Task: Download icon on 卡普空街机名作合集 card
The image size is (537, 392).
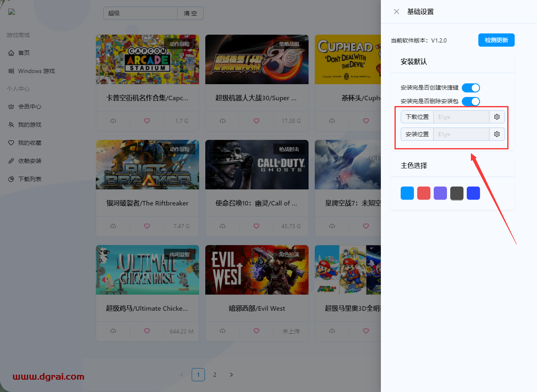Action: click(113, 121)
